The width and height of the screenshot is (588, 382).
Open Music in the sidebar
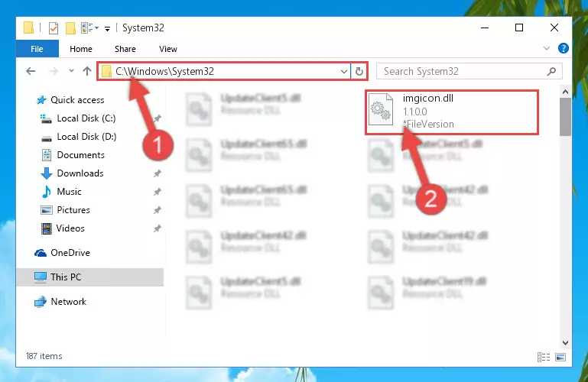pos(69,192)
